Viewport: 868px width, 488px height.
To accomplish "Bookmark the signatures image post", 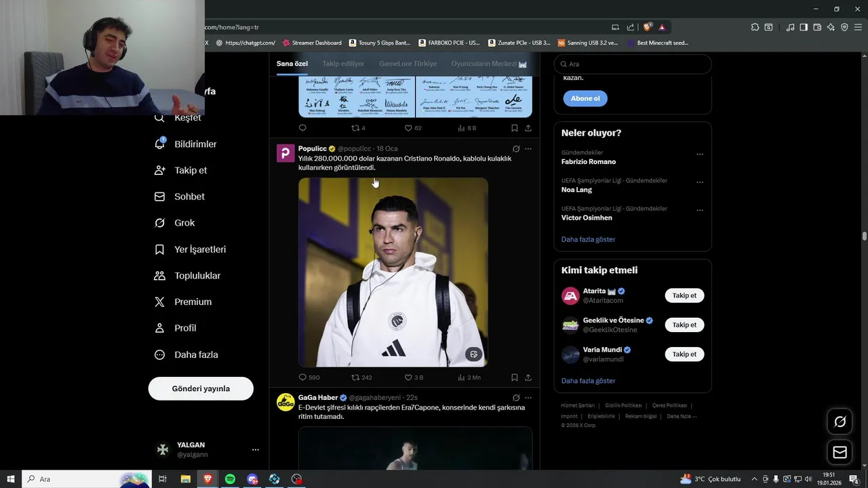I will pos(515,128).
